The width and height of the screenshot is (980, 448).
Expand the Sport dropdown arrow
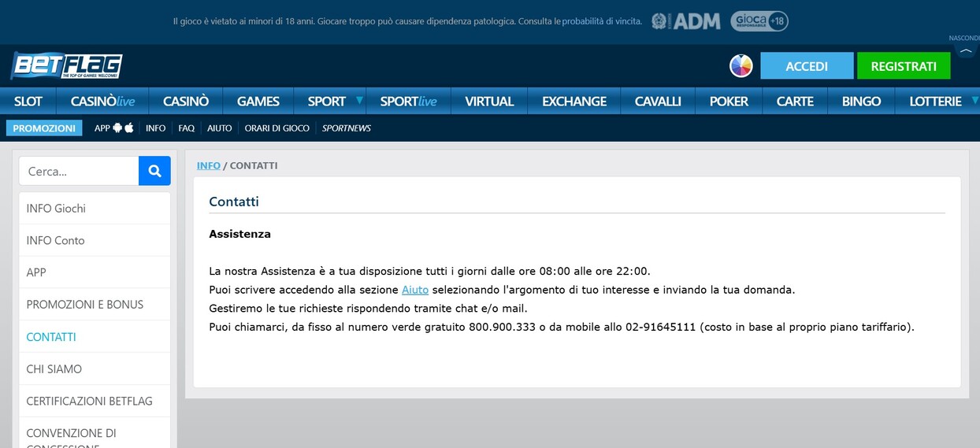tap(359, 100)
